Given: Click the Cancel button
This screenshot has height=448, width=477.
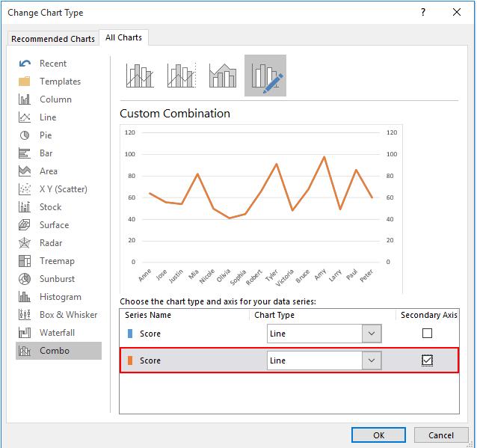Looking at the screenshot, I should point(441,435).
